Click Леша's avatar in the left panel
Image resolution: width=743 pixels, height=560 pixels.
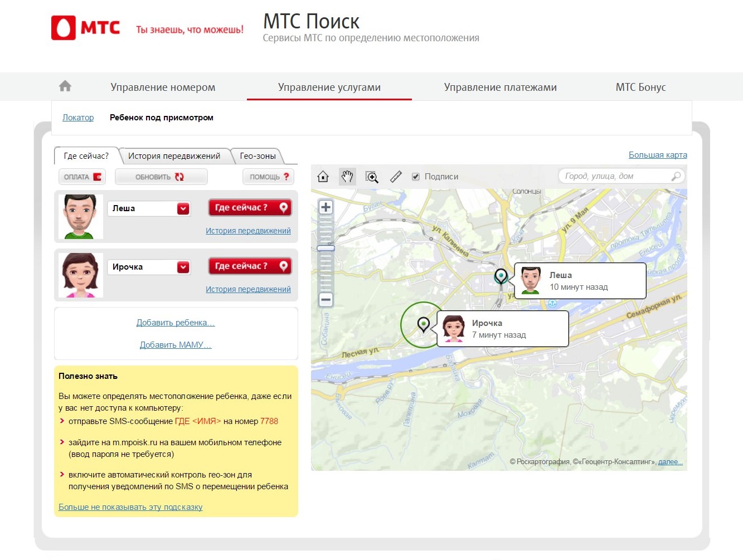80,216
